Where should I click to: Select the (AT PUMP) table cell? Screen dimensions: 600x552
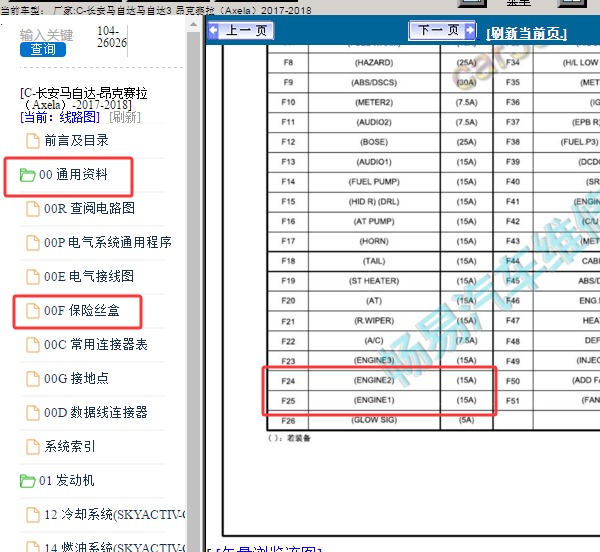click(x=374, y=221)
